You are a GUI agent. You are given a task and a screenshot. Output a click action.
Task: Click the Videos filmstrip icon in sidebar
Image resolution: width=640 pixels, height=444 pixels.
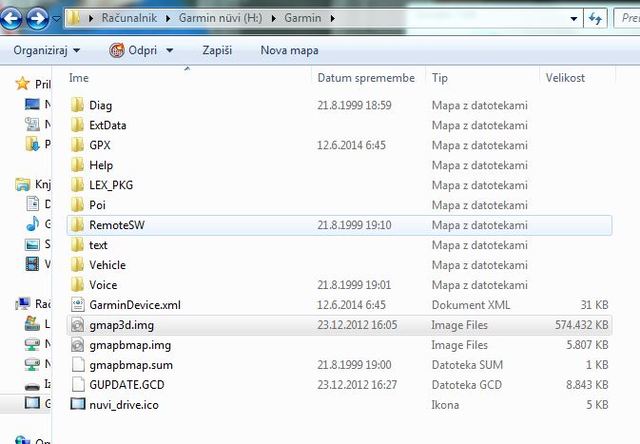32,264
